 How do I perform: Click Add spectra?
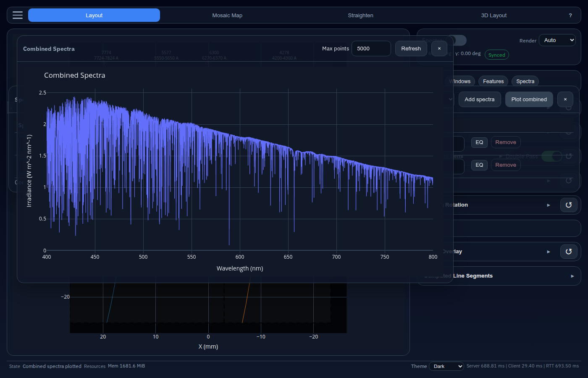point(480,100)
